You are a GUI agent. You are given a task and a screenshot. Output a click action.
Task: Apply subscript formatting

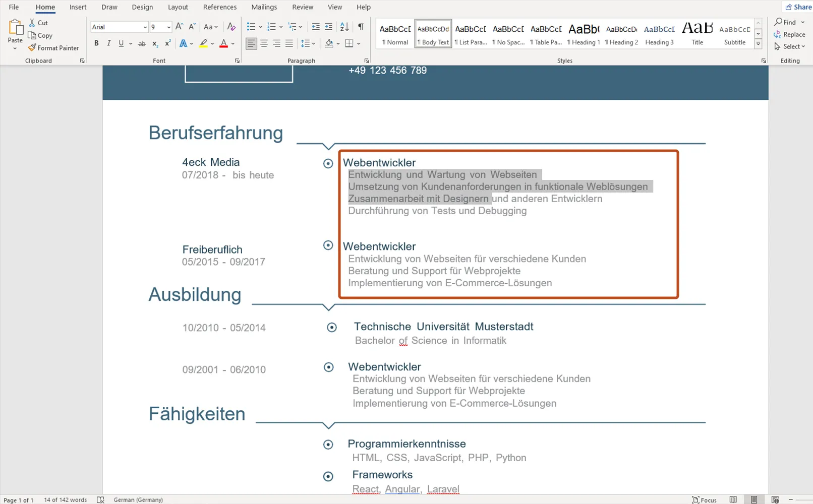(155, 43)
